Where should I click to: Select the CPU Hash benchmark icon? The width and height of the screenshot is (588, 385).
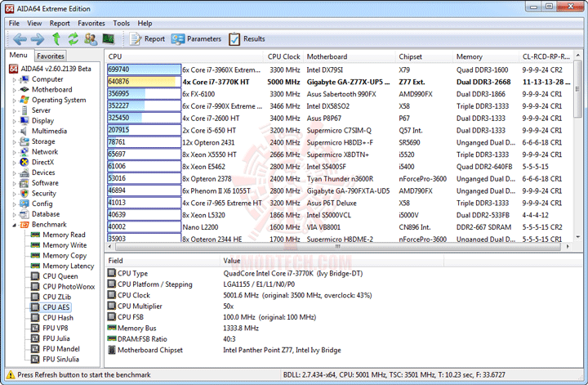(35, 318)
